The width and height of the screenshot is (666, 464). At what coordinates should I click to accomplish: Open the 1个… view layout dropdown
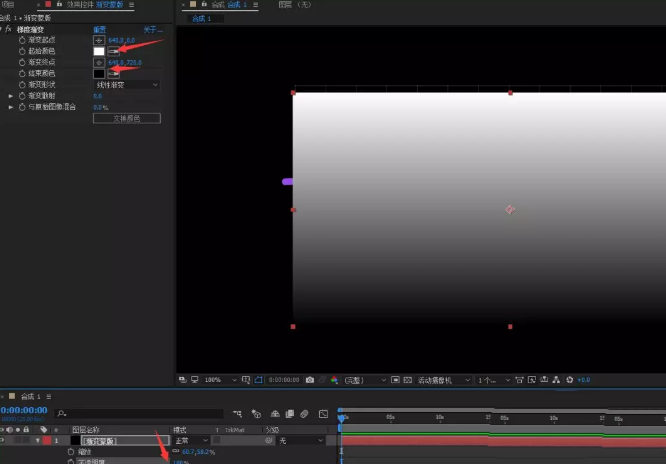click(494, 380)
